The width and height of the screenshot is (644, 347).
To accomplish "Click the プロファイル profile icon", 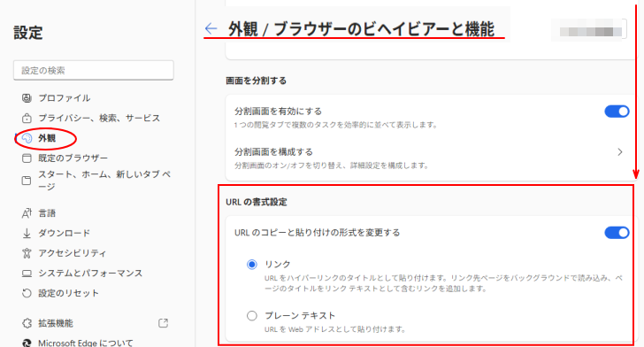I will point(27,98).
